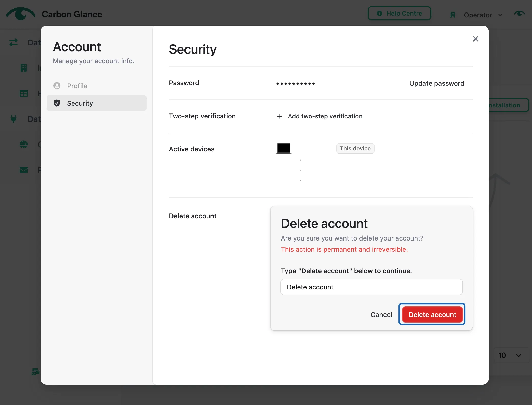Screen dimensions: 532x405
Task: Click the table grid sidebar icon
Action: pos(24,93)
